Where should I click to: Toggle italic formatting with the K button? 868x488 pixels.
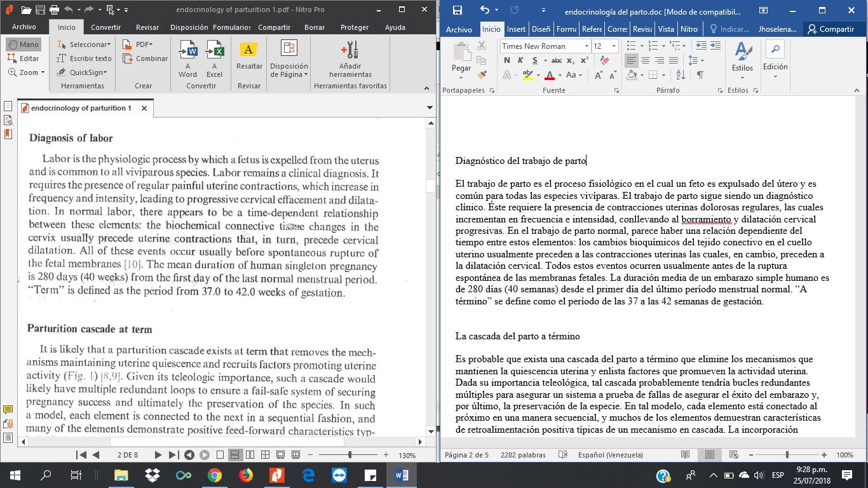520,60
